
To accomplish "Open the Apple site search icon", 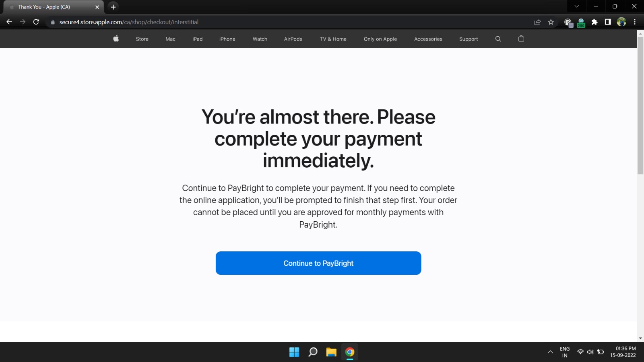I will point(498,39).
